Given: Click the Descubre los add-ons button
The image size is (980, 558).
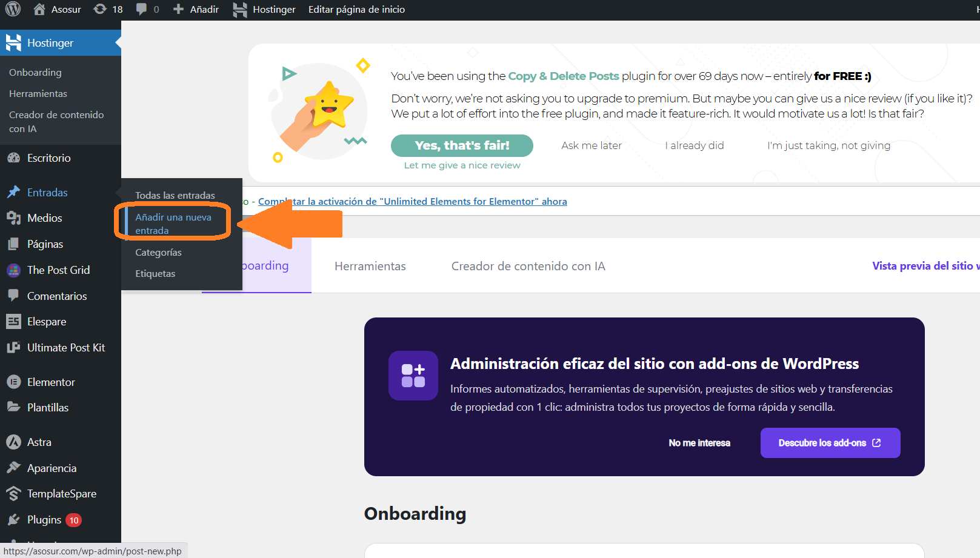Looking at the screenshot, I should [x=830, y=443].
